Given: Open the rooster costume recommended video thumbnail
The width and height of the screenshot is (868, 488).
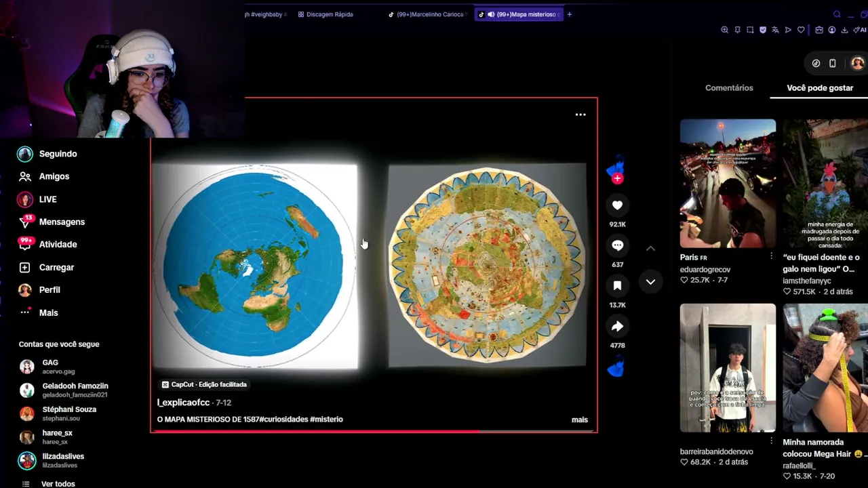Looking at the screenshot, I should coord(825,184).
